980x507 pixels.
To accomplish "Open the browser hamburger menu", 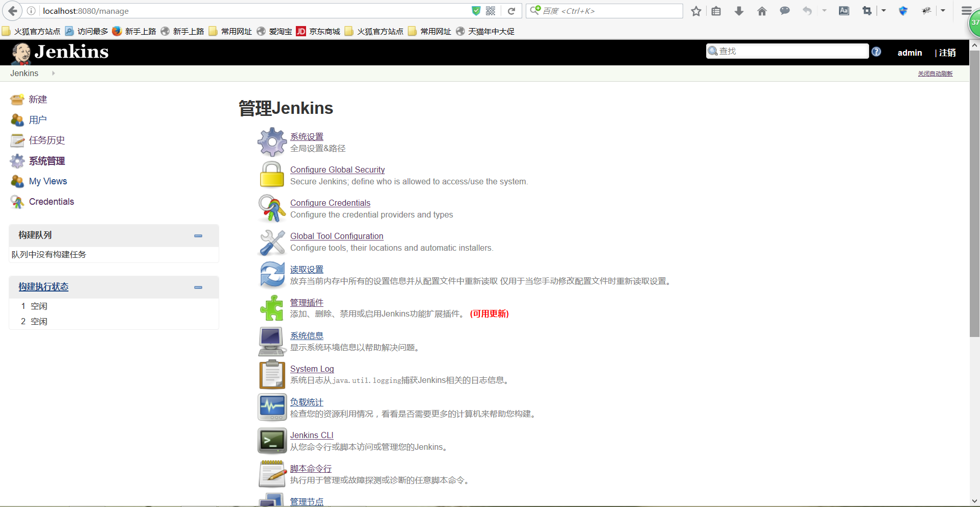I will pos(966,11).
